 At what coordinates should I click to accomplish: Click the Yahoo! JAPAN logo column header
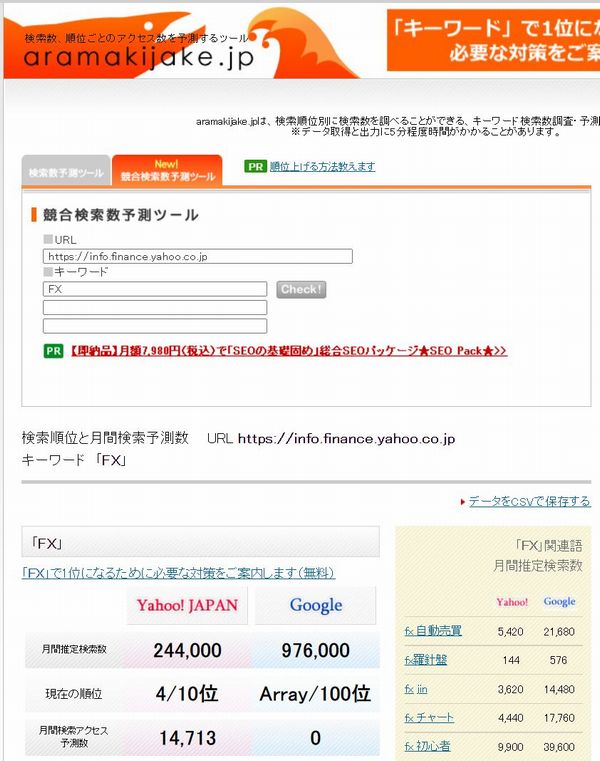click(187, 605)
